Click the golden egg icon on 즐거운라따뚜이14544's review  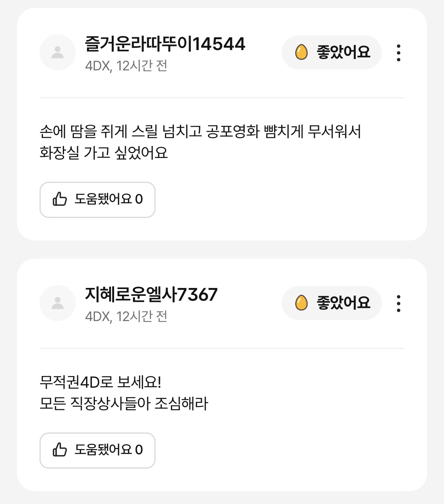[x=301, y=52]
